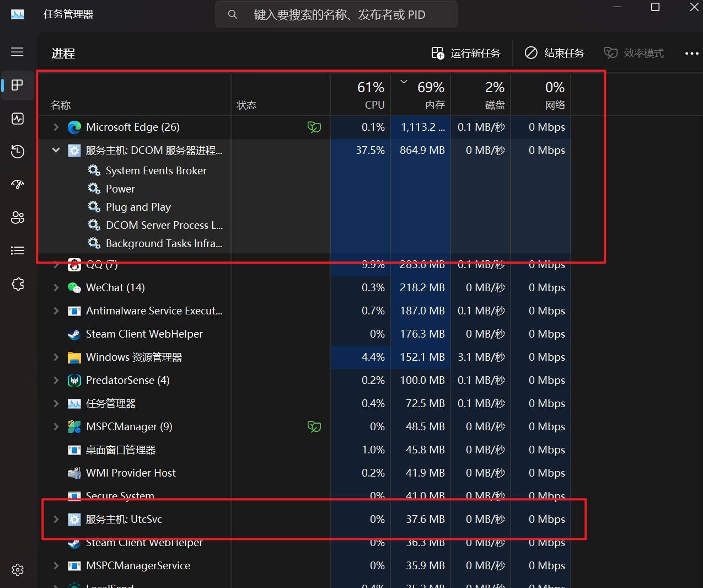Click the 效率模式 efficiency mode button

pos(634,53)
